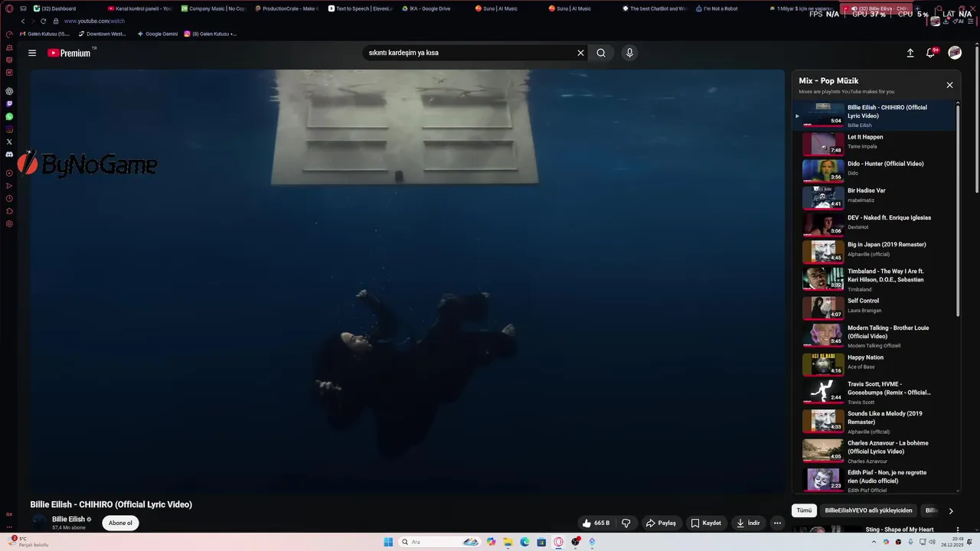The height and width of the screenshot is (551, 980).
Task: Open YouTube notifications bell
Action: (x=931, y=53)
